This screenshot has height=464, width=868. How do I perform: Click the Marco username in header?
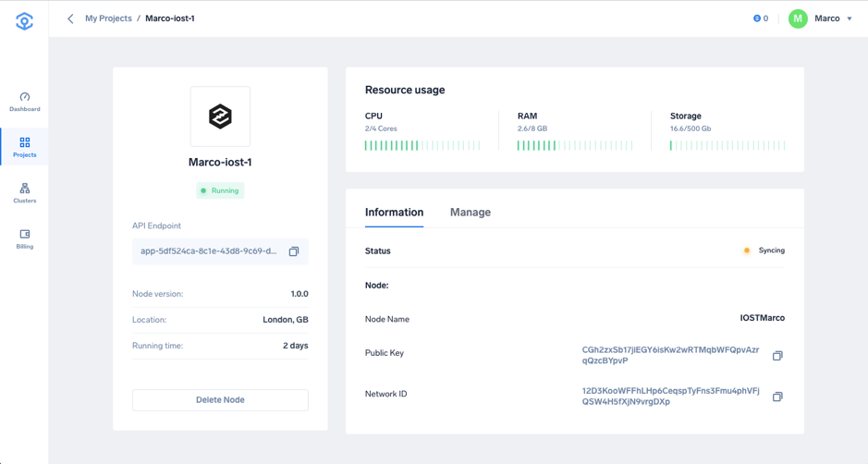click(827, 18)
